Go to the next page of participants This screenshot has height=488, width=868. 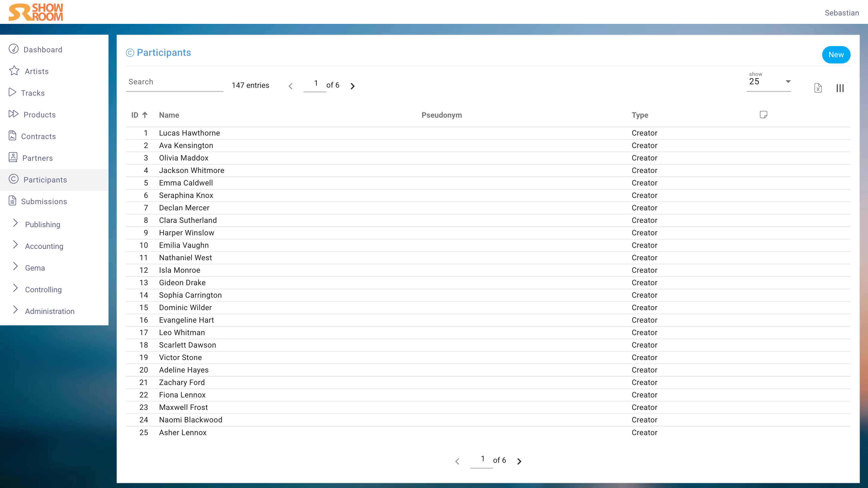coord(352,86)
